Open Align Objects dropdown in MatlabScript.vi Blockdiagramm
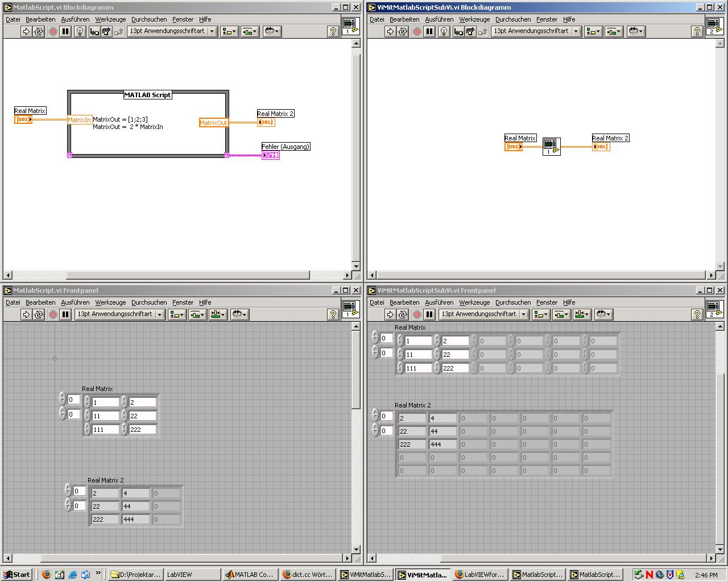Viewport: 728px width, 582px height. point(229,31)
